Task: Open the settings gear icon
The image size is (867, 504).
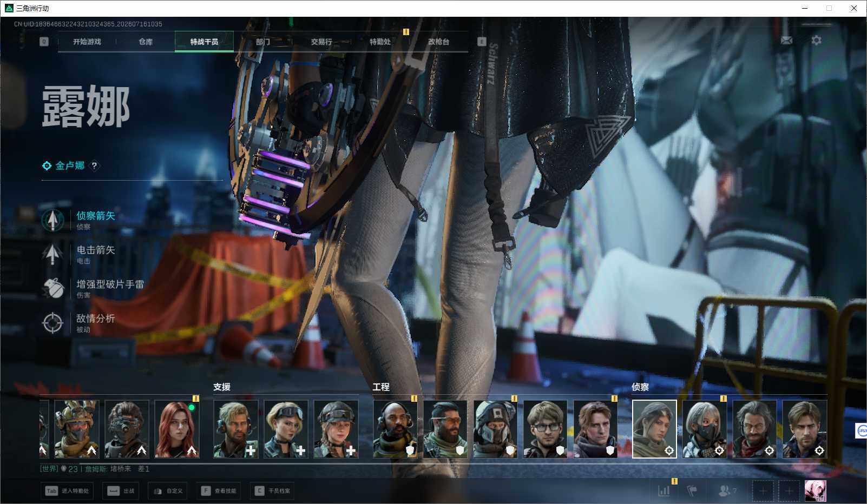Action: click(816, 41)
